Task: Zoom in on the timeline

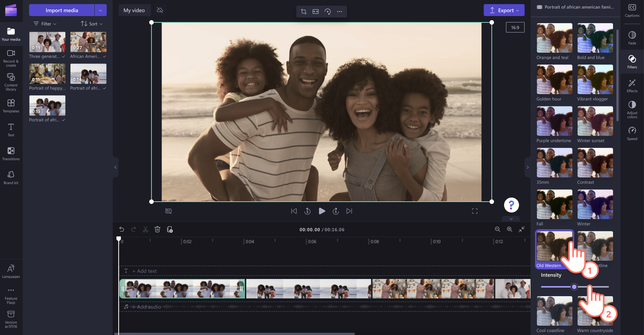Action: pos(509,229)
